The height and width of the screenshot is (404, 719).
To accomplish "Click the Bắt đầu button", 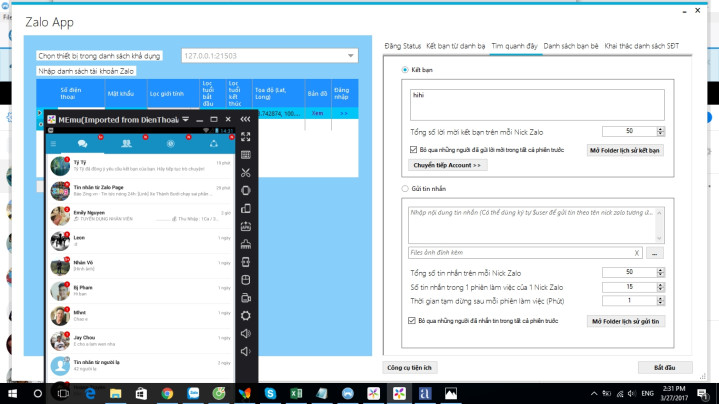I will pos(665,368).
